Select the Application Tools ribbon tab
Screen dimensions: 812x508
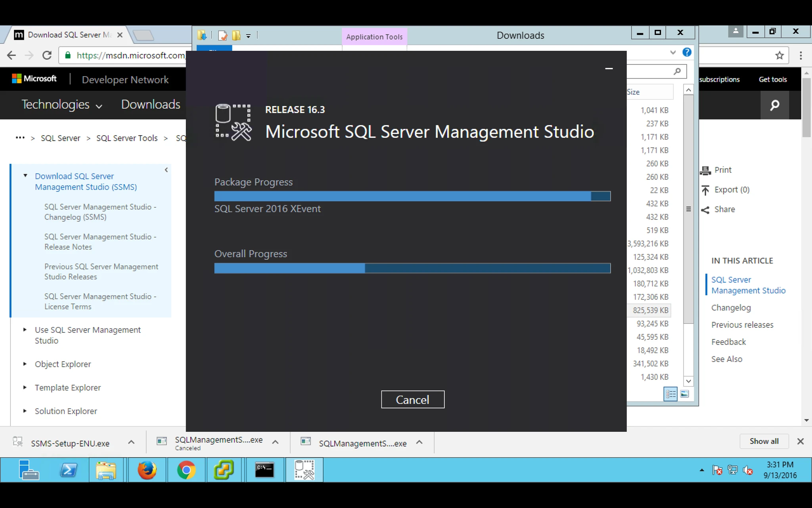[x=374, y=37]
